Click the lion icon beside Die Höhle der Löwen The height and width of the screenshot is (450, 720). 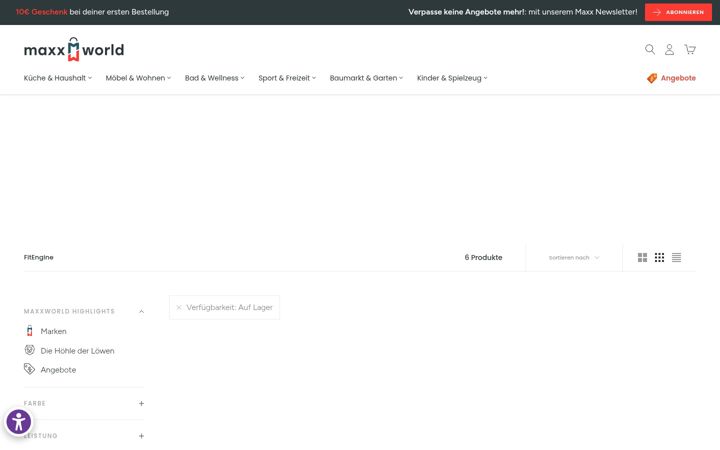point(29,350)
